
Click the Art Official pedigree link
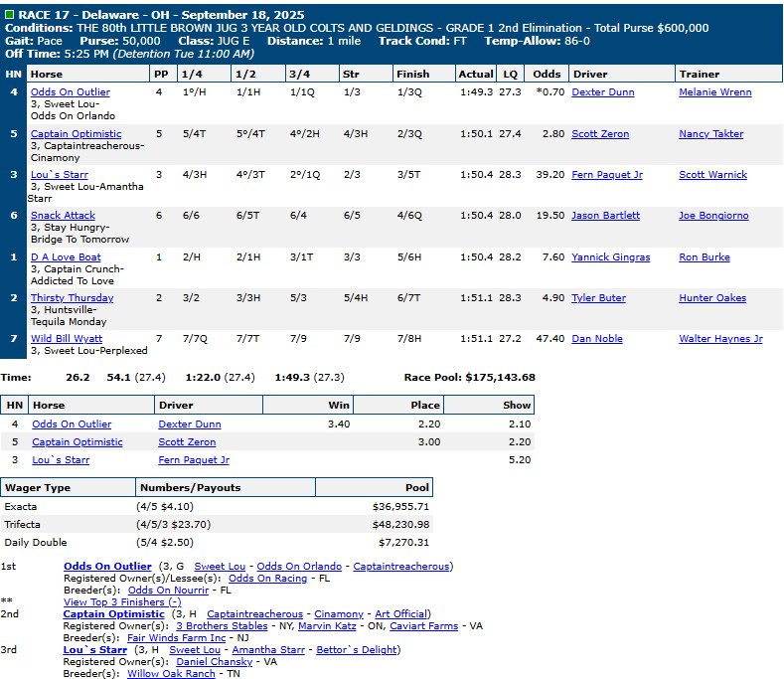click(x=401, y=614)
